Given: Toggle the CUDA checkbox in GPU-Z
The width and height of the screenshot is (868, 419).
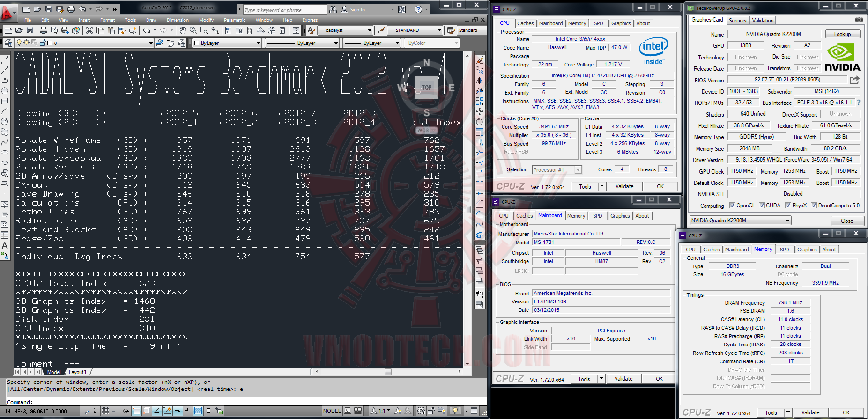Looking at the screenshot, I should click(762, 206).
